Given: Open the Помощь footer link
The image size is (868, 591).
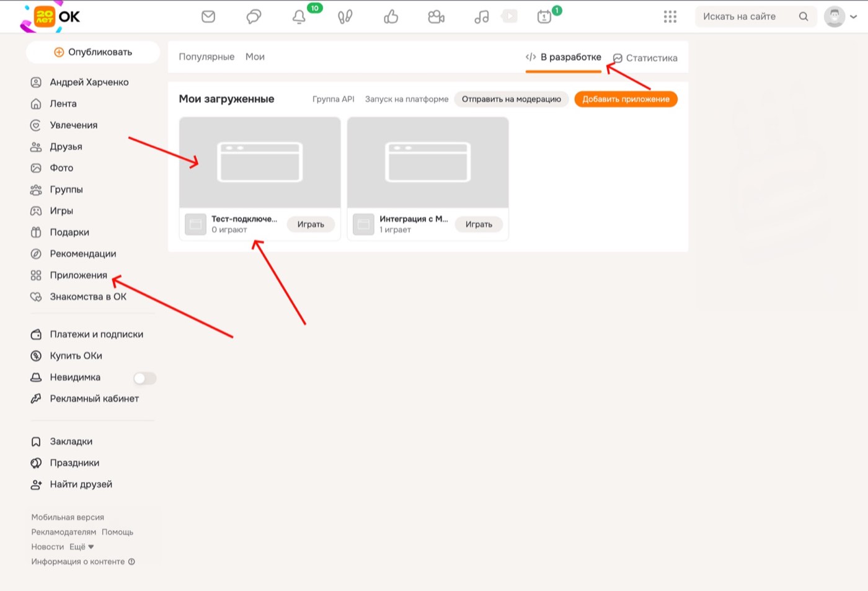Looking at the screenshot, I should (118, 532).
